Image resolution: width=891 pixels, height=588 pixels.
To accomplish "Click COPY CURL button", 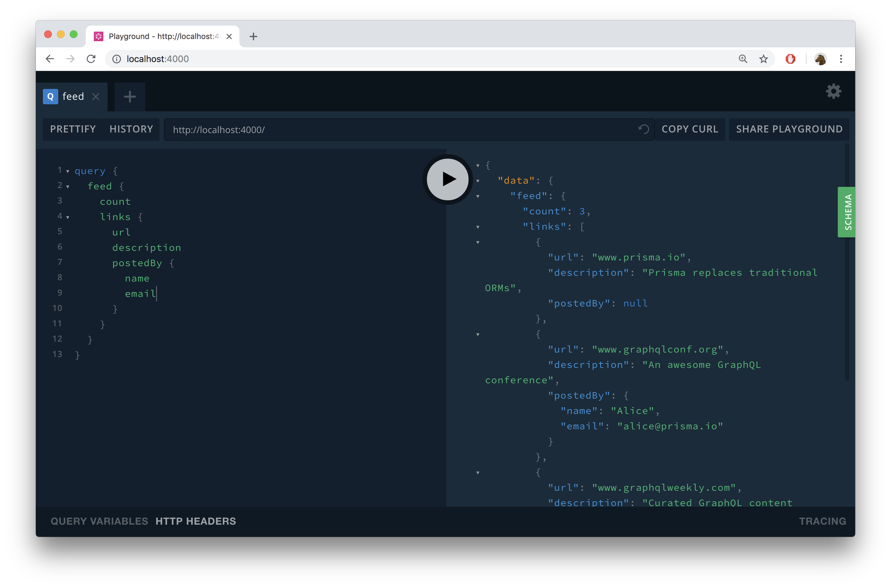I will [x=690, y=129].
